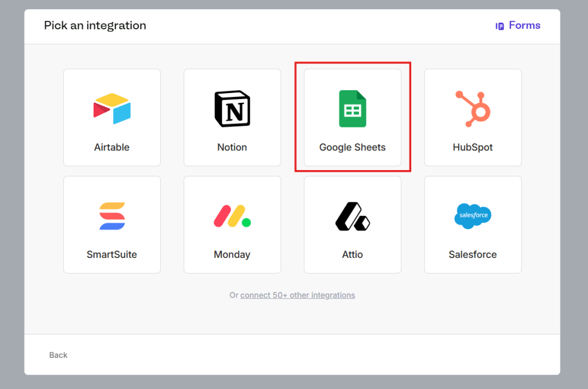Click the Salesforce label text
588x389 pixels.
click(x=473, y=255)
